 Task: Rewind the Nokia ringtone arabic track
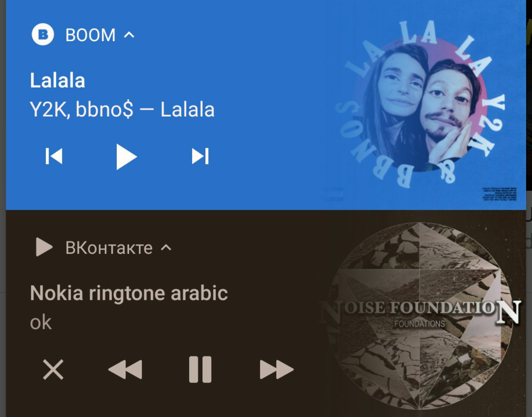pyautogui.click(x=125, y=370)
